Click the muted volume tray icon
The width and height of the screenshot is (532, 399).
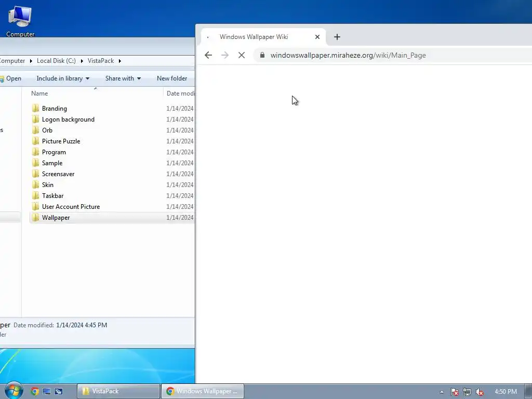[480, 392]
